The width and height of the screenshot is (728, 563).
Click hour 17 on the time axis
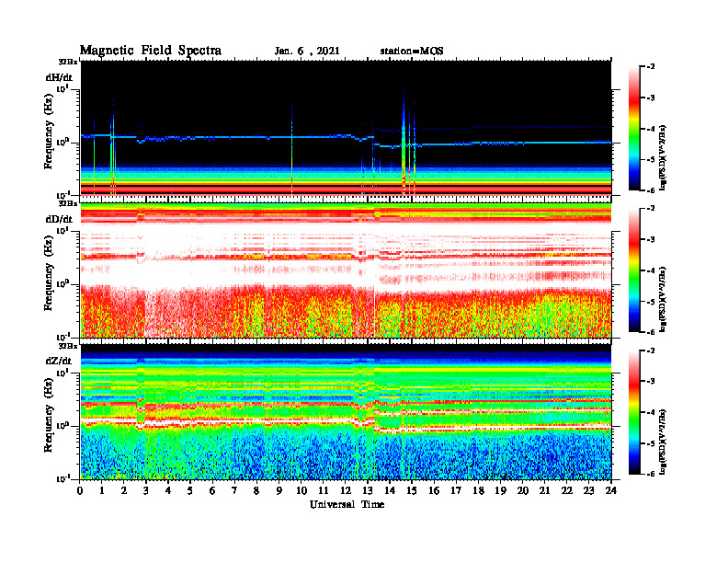pyautogui.click(x=456, y=491)
